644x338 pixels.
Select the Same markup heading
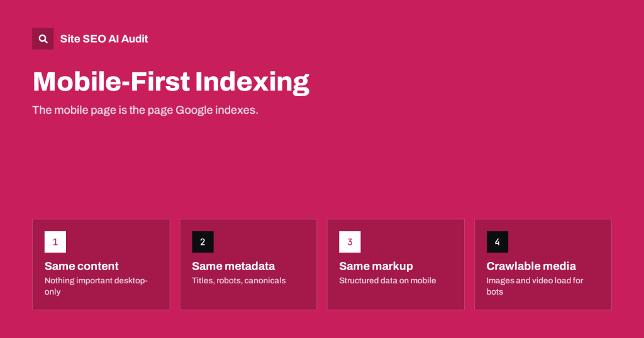(376, 266)
